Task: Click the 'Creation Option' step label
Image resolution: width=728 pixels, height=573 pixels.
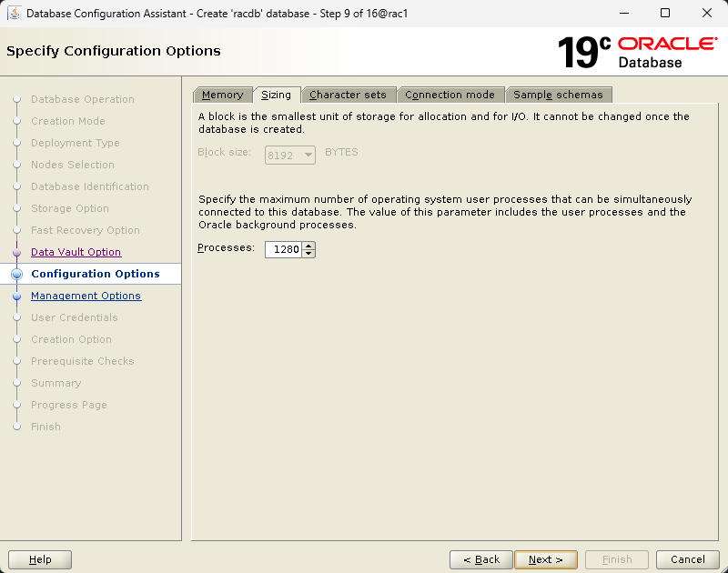Action: [x=72, y=339]
